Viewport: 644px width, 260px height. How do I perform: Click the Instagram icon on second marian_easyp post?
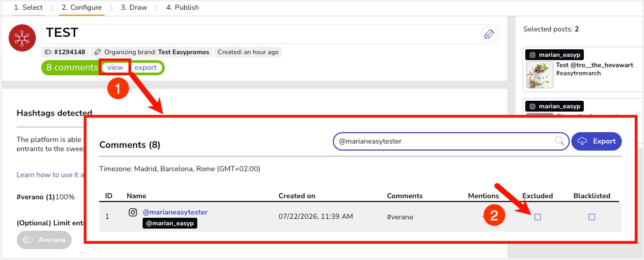point(532,106)
